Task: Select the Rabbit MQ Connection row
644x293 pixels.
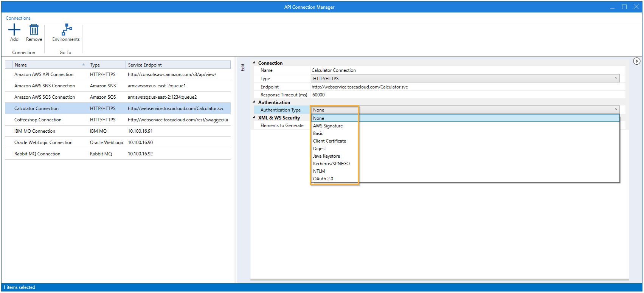Action: click(37, 154)
